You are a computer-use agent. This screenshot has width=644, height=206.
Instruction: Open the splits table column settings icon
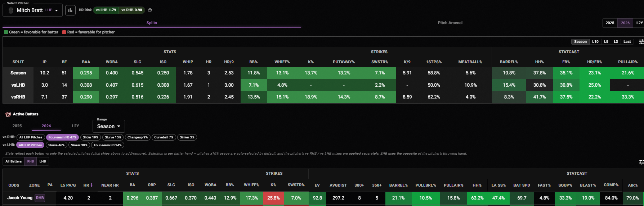[641, 42]
